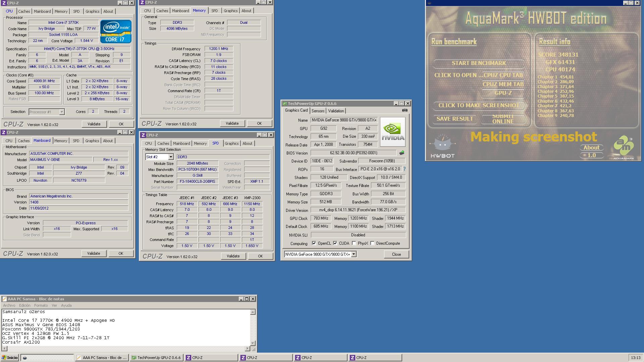Click Close button in GPU-Z
The image size is (644, 362).
click(x=396, y=254)
